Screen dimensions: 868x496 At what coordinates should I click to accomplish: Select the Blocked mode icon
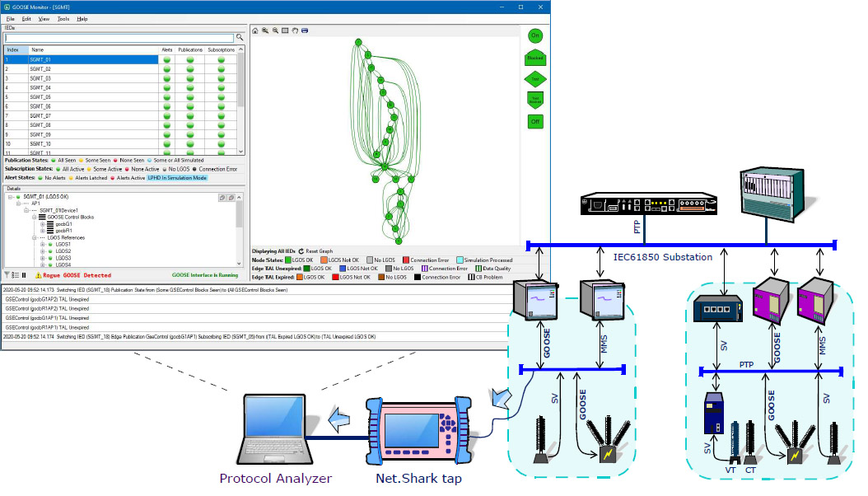pyautogui.click(x=535, y=58)
